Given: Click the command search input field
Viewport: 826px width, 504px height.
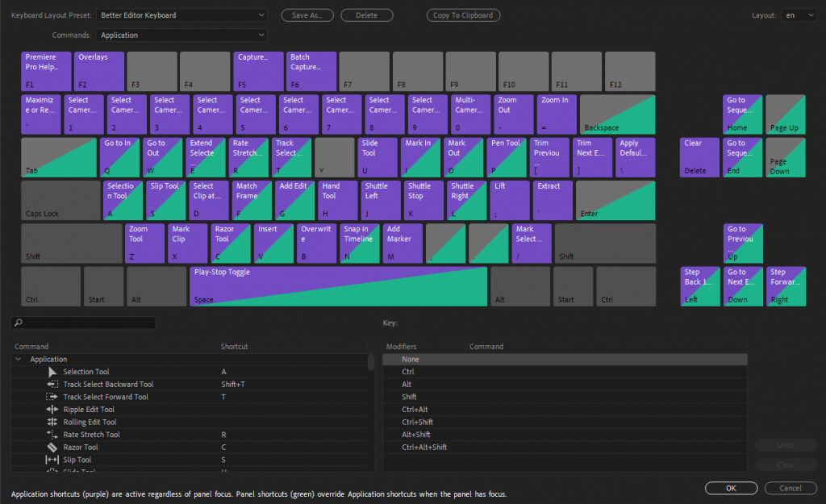Looking at the screenshot, I should coord(84,323).
